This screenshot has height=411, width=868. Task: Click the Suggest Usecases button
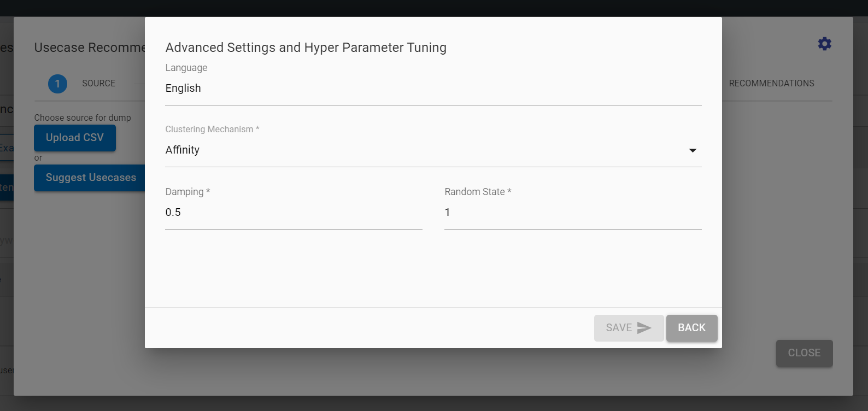(90, 178)
